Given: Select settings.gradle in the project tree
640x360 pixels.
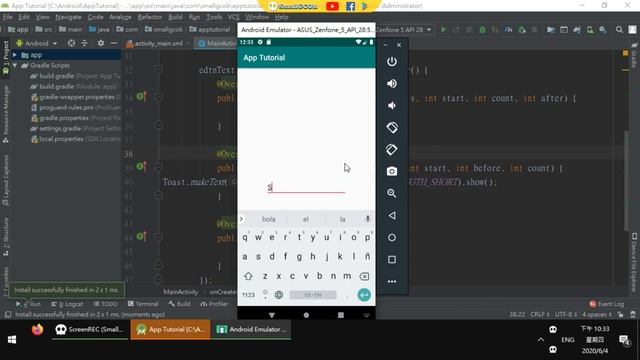Looking at the screenshot, I should [60, 129].
